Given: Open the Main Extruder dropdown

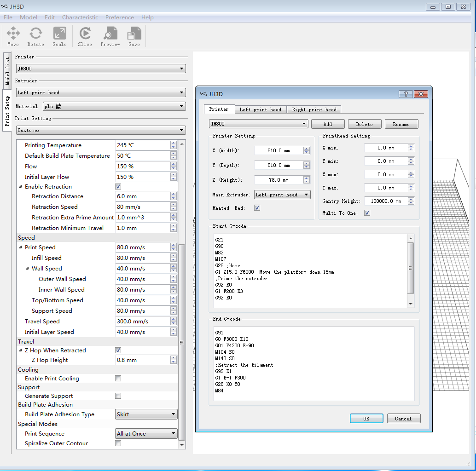Looking at the screenshot, I should coord(282,195).
